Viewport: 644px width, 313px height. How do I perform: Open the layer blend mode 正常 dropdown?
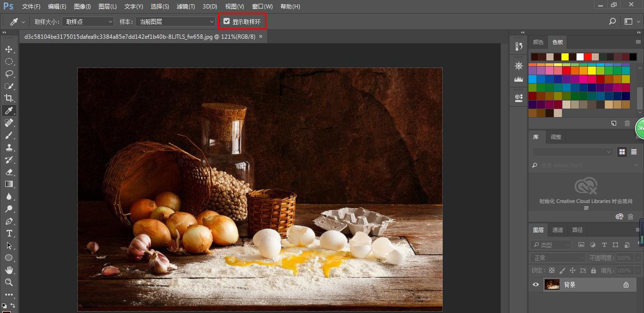point(558,258)
